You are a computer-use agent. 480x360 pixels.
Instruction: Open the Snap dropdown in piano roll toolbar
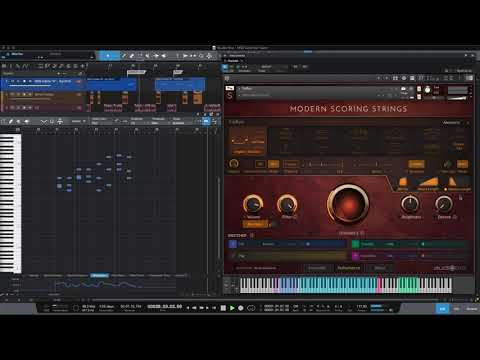pos(178,121)
